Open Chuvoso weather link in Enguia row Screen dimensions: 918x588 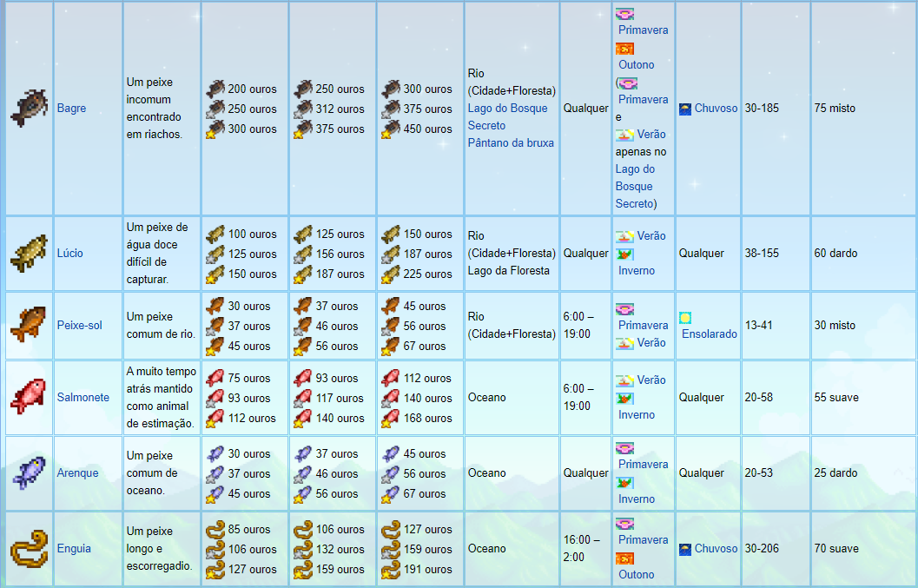(x=716, y=549)
